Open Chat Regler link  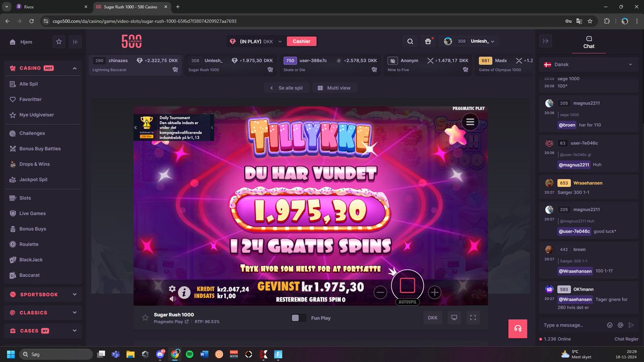(x=626, y=339)
